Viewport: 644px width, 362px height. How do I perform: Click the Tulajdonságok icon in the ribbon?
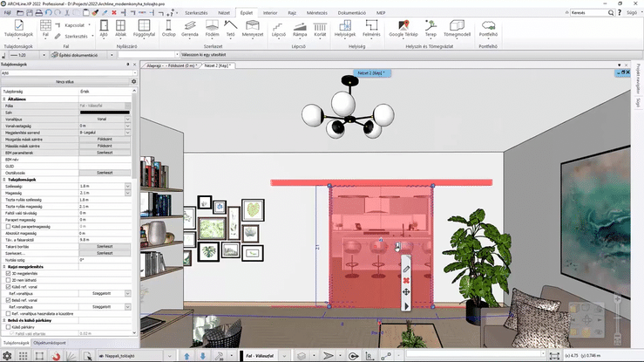(x=18, y=31)
